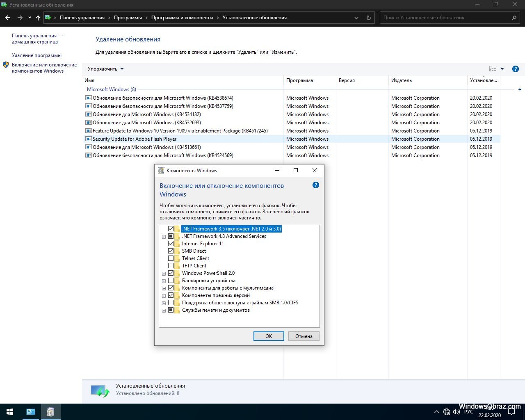Select update KB4513661
The width and height of the screenshot is (525, 420).
pyautogui.click(x=292, y=147)
